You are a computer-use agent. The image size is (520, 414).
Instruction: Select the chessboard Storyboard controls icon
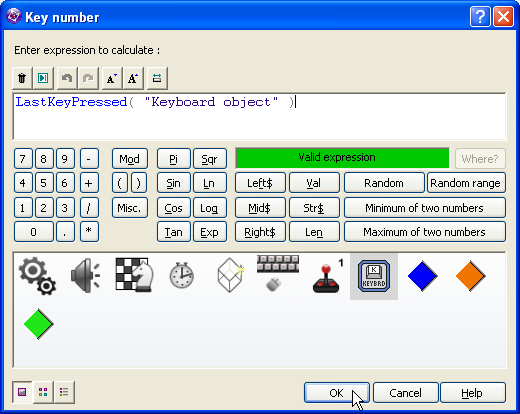[x=134, y=275]
